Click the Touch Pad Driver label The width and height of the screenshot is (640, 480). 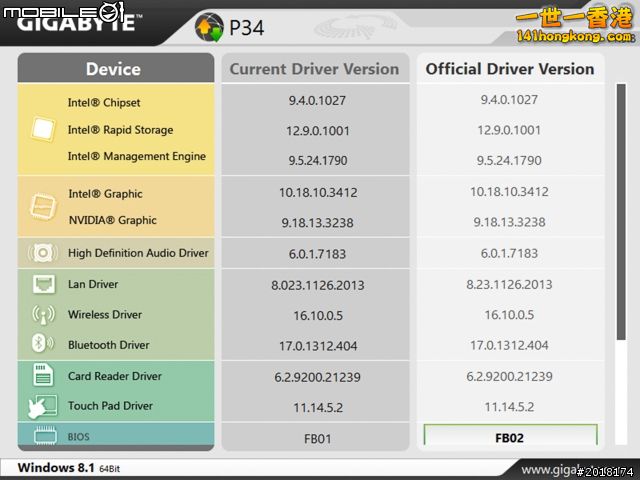[x=110, y=406]
